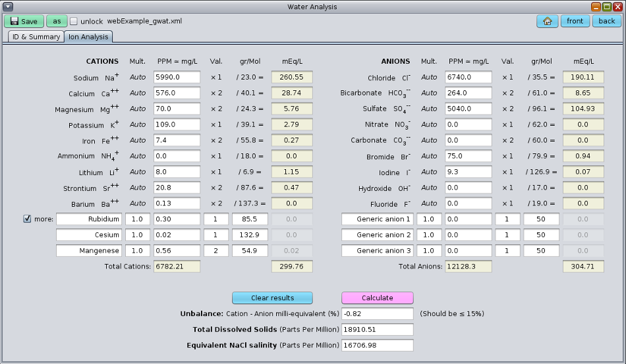This screenshot has height=364, width=626.
Task: Edit the Generic anion 3 gr/Mol field
Action: point(541,250)
